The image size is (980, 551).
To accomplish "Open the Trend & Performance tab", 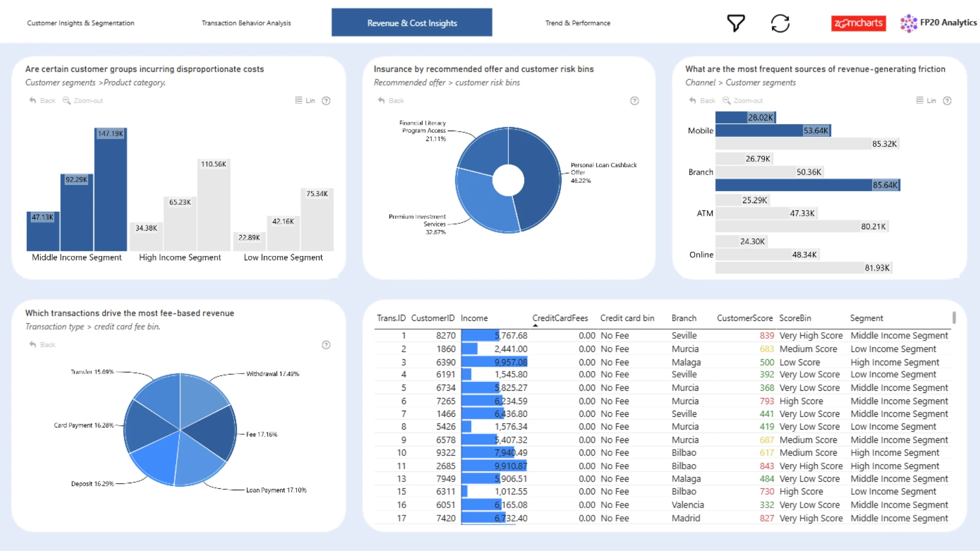I will [578, 23].
